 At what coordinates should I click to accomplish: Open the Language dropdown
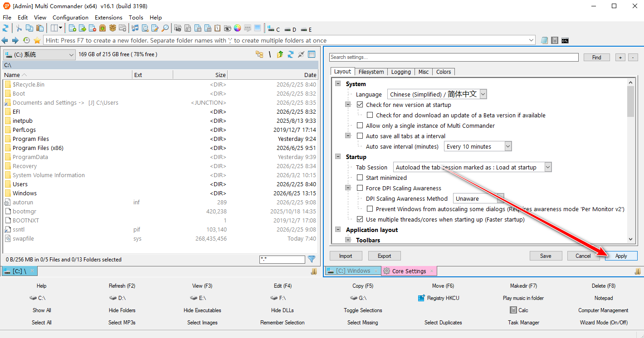(x=437, y=94)
